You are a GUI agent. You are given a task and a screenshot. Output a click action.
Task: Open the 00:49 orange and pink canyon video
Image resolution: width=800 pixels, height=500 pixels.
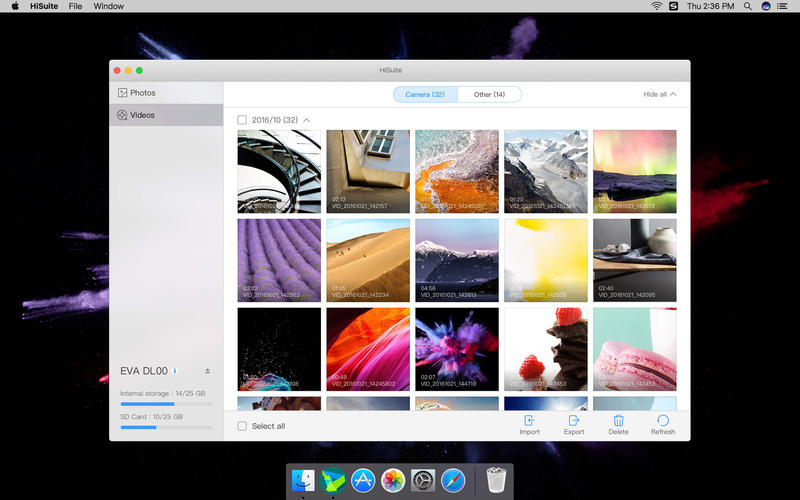click(x=368, y=349)
